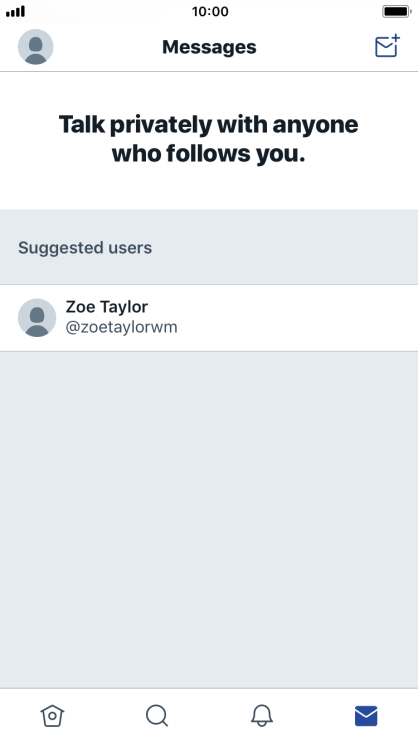This screenshot has height=743, width=418.
Task: Open Notifications bell tab
Action: point(262,716)
